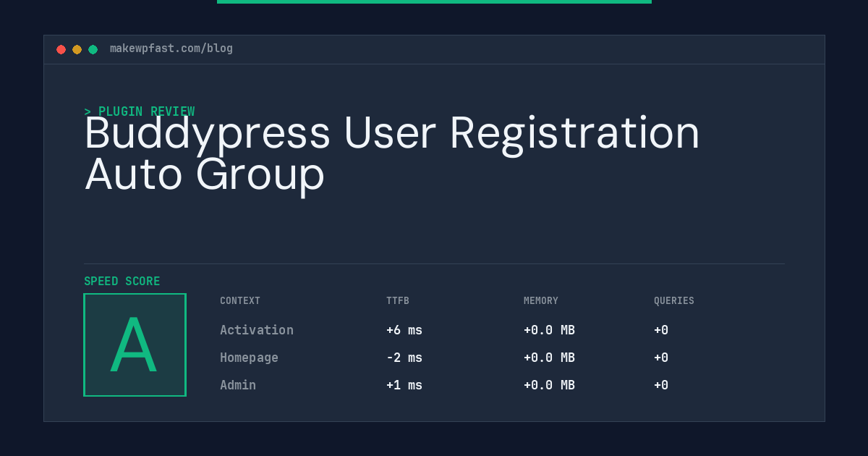
Task: Click the A grade score box
Action: (135, 345)
